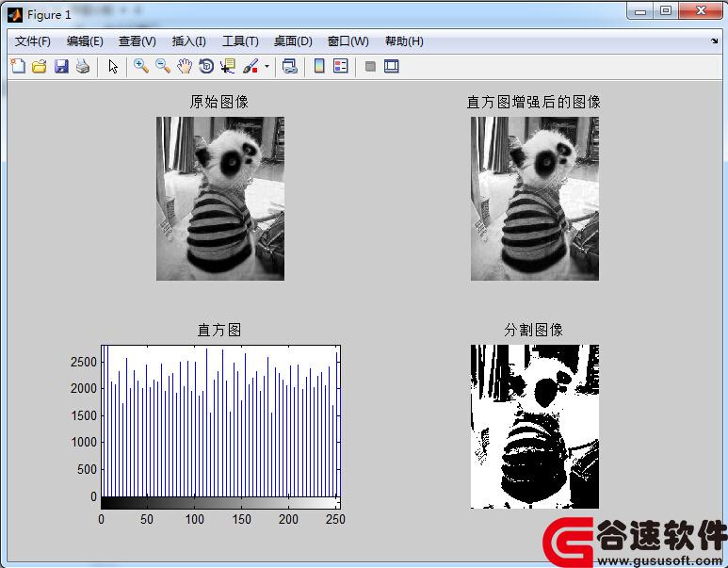Click the grayscale gradient bar under the histogram
This screenshot has width=728, height=568.
click(220, 502)
